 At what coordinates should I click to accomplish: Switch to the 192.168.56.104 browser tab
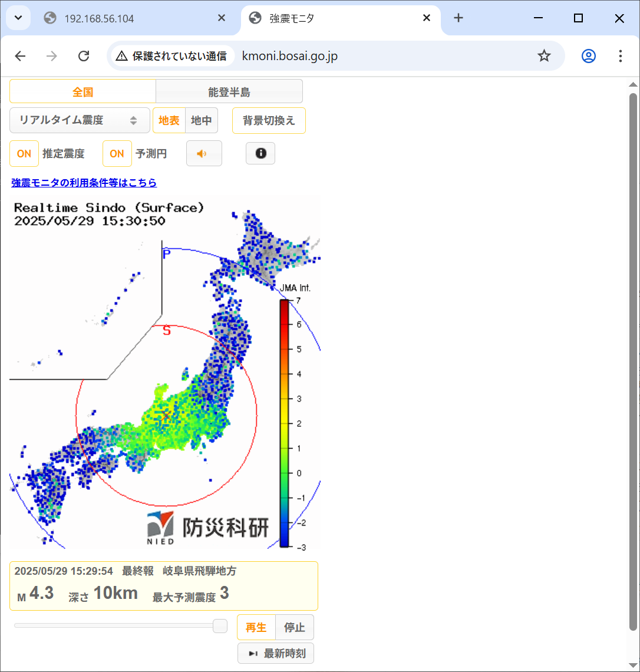click(x=99, y=18)
